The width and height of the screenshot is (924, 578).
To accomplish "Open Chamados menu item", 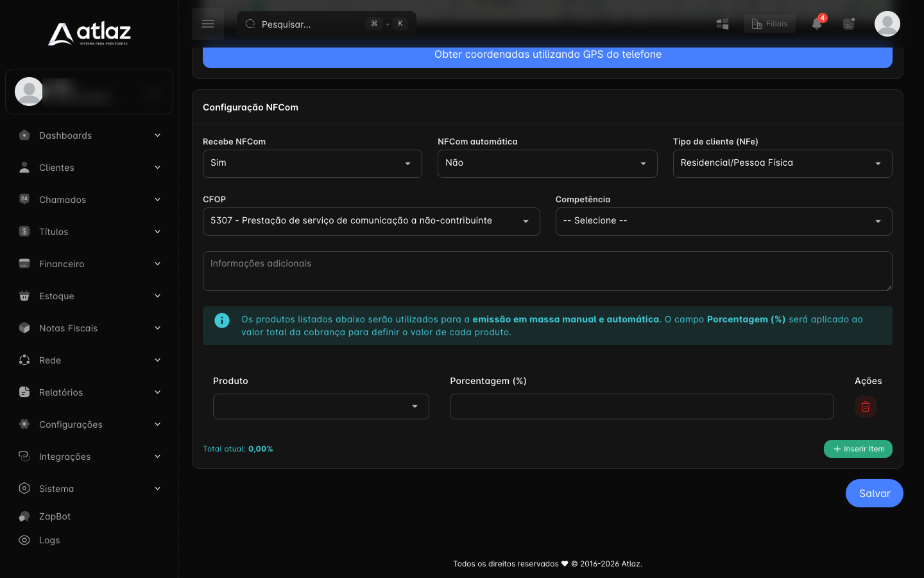I will (89, 200).
